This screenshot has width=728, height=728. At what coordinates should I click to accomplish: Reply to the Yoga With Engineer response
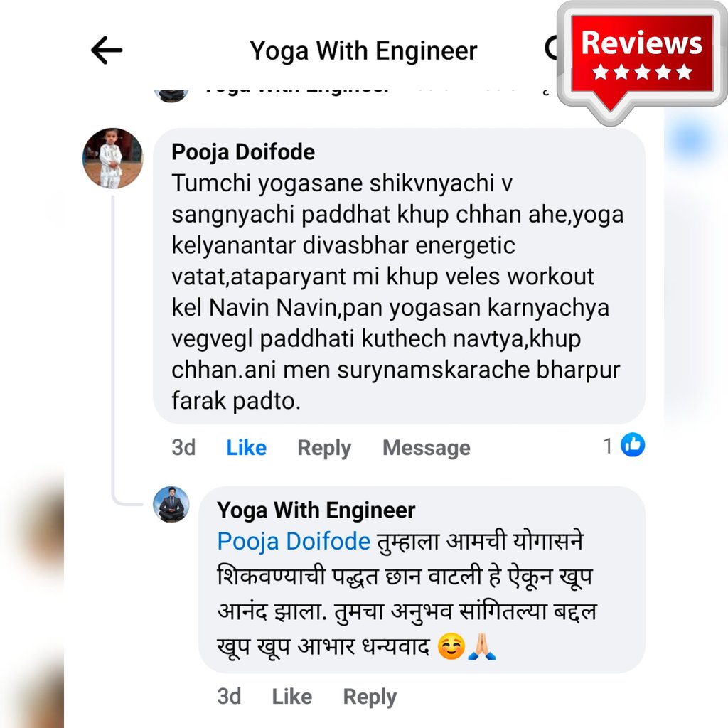(x=370, y=697)
